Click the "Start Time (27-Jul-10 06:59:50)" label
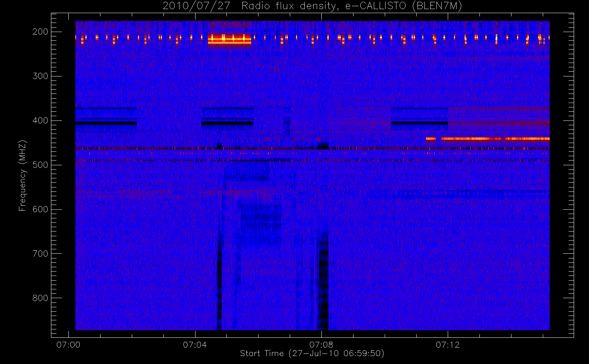This screenshot has height=364, width=589. 312,353
